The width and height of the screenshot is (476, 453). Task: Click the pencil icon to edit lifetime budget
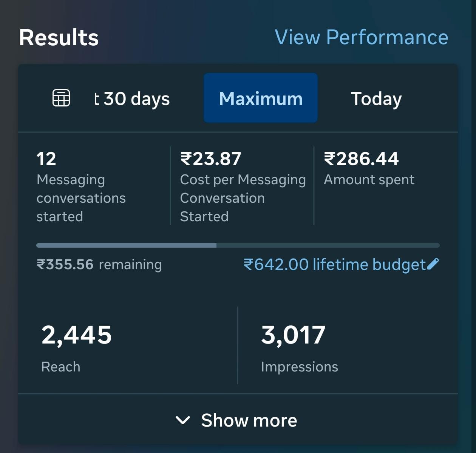coord(433,263)
